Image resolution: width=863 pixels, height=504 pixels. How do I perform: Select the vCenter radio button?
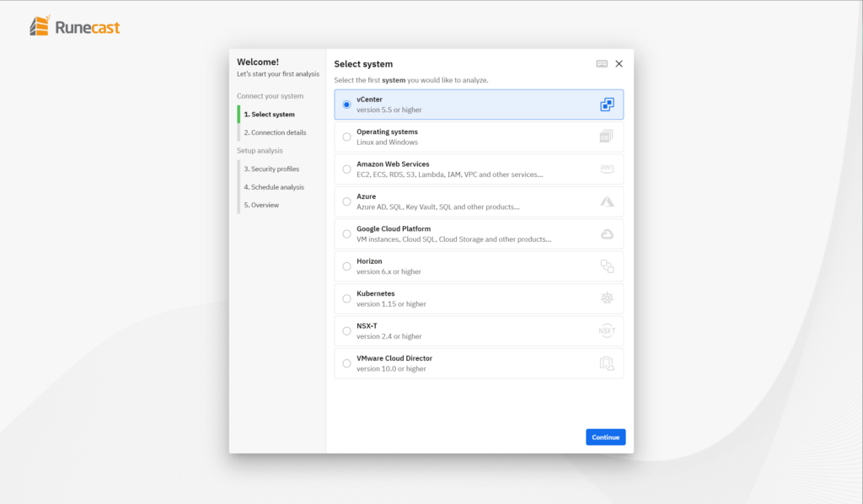(346, 105)
